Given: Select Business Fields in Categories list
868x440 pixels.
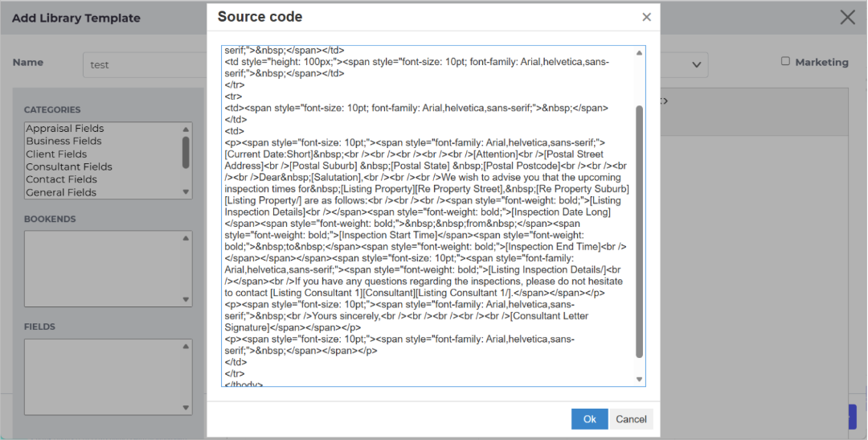Looking at the screenshot, I should tap(63, 142).
